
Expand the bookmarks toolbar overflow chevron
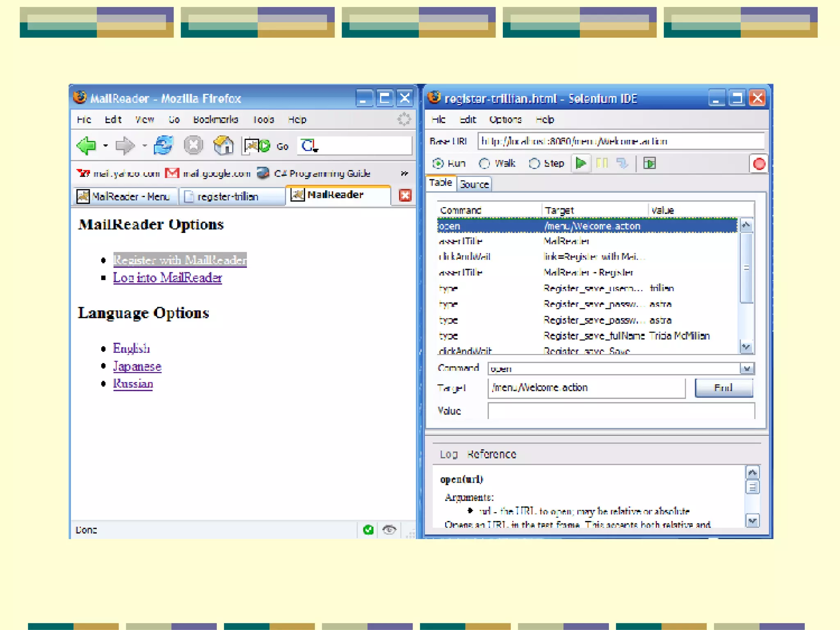(404, 173)
